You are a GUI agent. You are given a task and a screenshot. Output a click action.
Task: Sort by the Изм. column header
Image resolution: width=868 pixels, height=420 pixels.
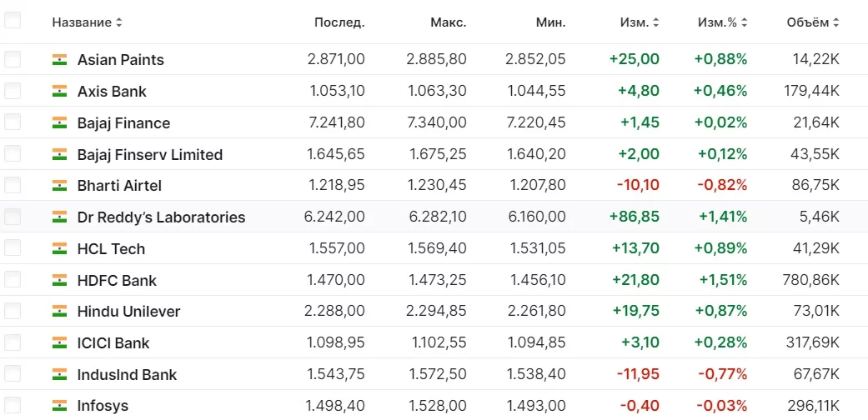(x=640, y=22)
